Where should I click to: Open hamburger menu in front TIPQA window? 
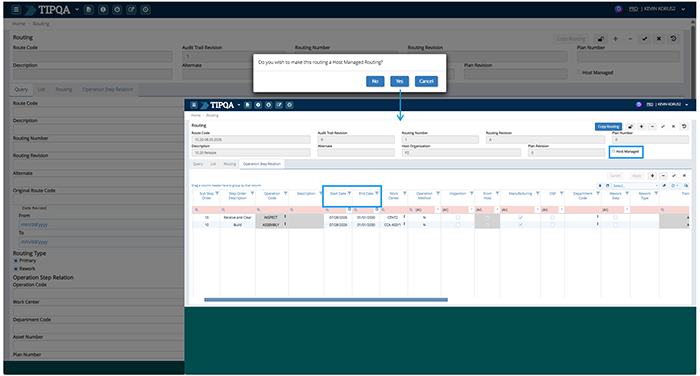pos(194,105)
